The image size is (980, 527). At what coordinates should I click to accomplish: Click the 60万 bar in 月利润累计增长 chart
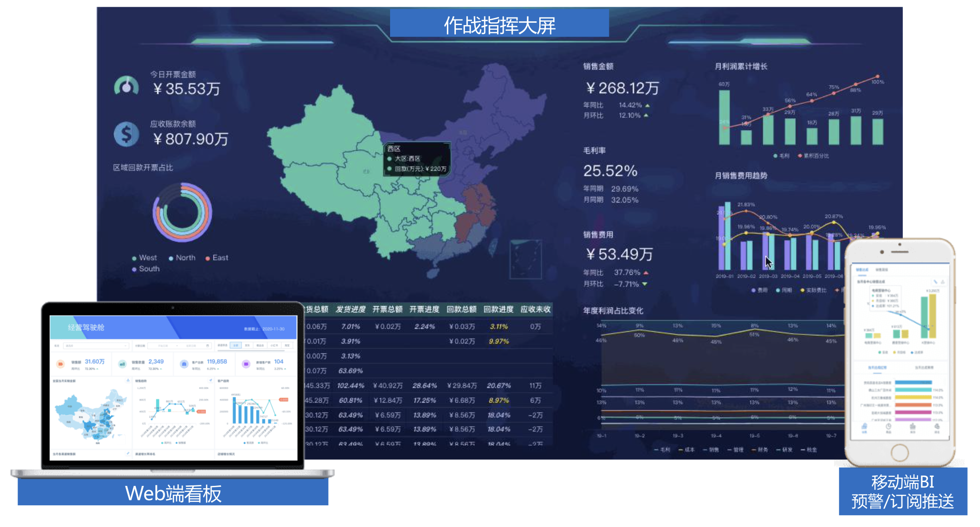tap(724, 117)
